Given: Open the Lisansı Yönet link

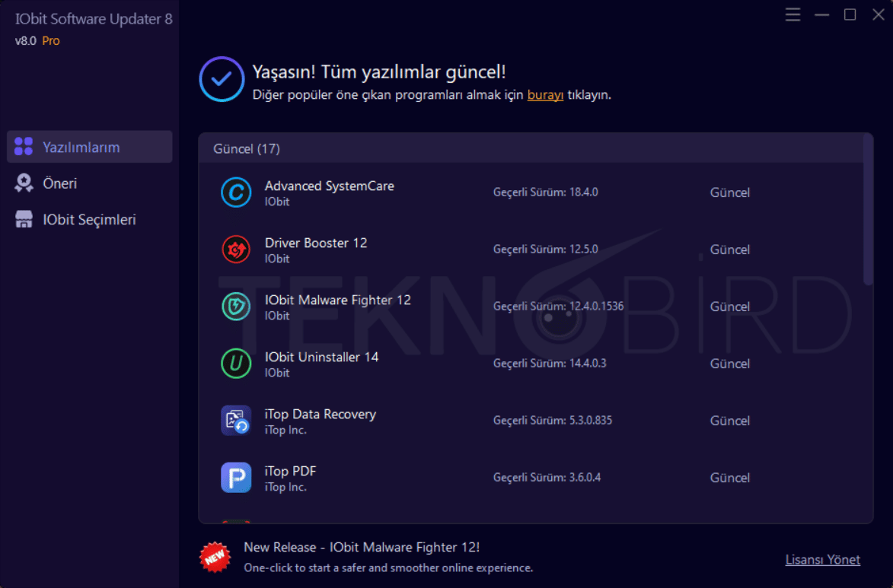Looking at the screenshot, I should point(822,560).
